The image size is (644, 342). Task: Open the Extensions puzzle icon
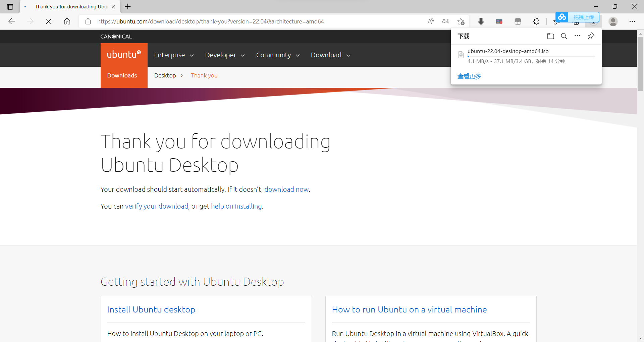536,21
